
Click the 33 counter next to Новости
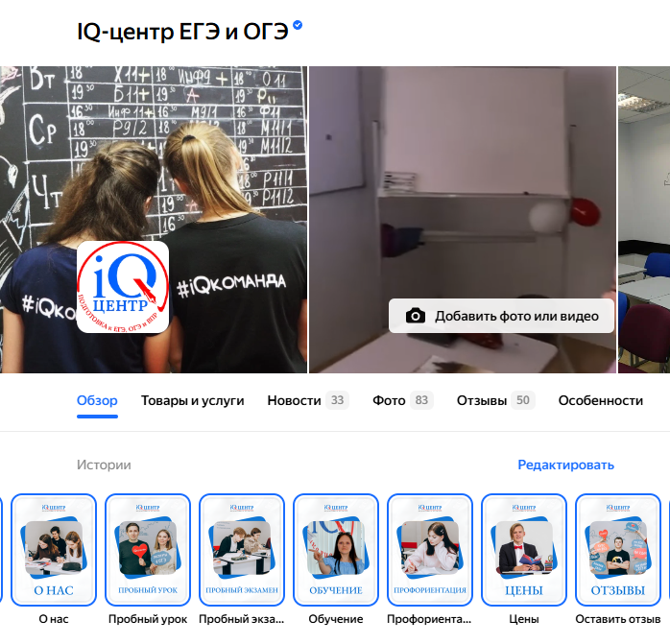pos(337,400)
